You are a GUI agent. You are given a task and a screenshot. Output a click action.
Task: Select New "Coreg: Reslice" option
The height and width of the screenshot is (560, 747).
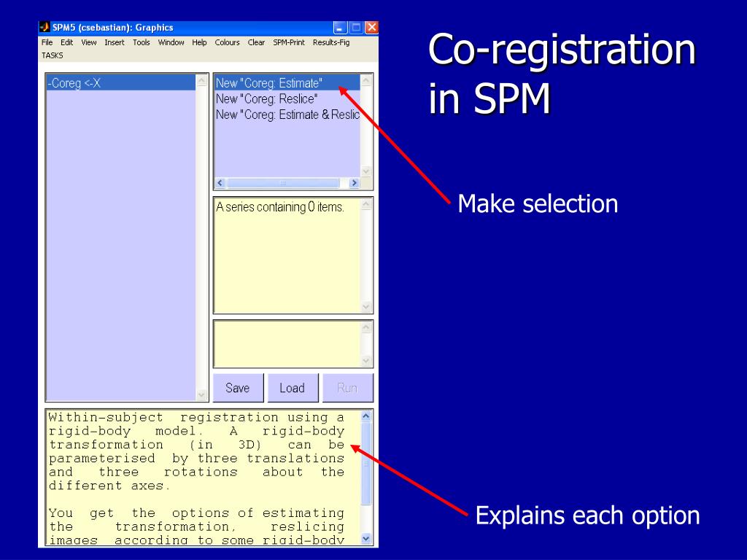click(287, 98)
